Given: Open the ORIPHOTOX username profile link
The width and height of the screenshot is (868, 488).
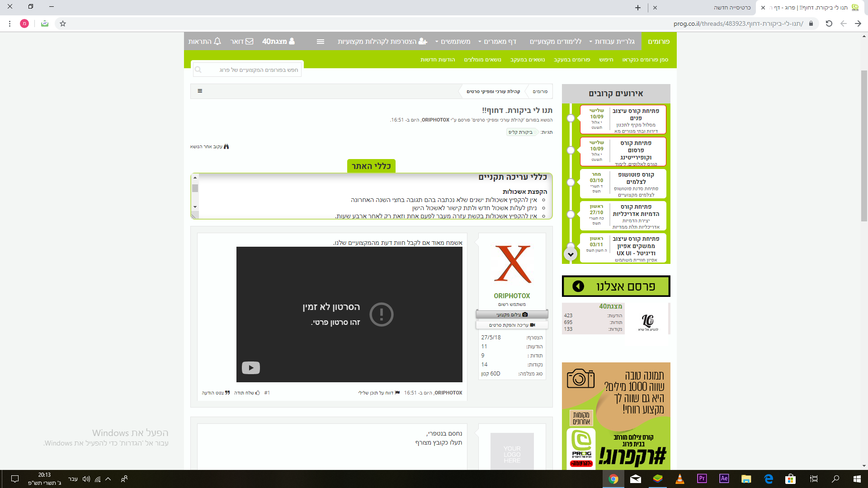Looking at the screenshot, I should pyautogui.click(x=512, y=296).
